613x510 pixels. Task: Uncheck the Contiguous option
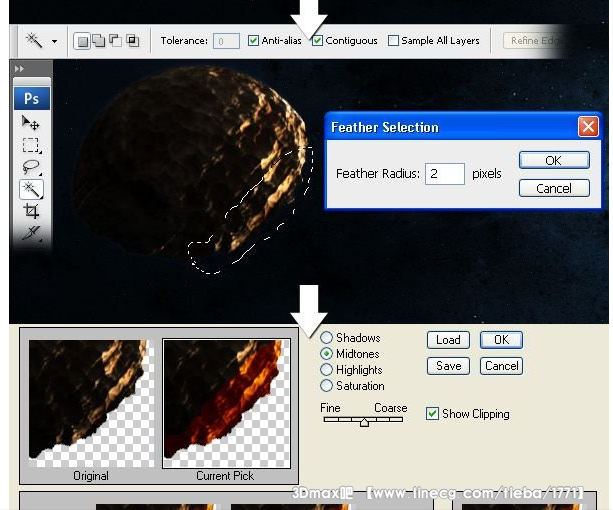click(317, 41)
